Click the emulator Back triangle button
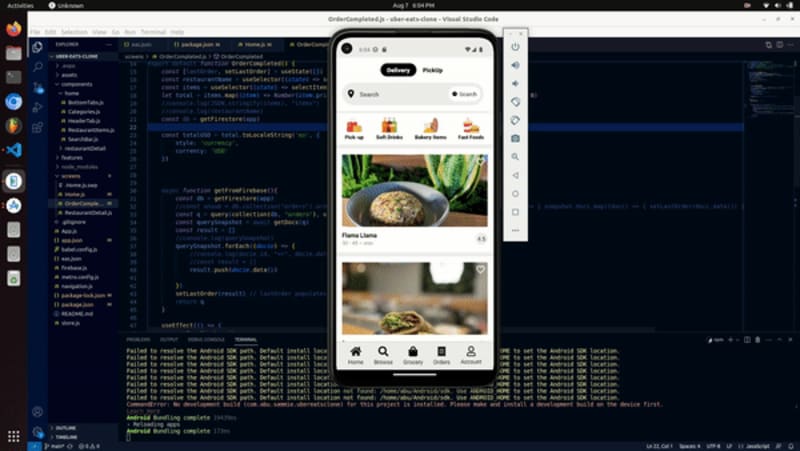This screenshot has height=451, width=800. coord(515,175)
